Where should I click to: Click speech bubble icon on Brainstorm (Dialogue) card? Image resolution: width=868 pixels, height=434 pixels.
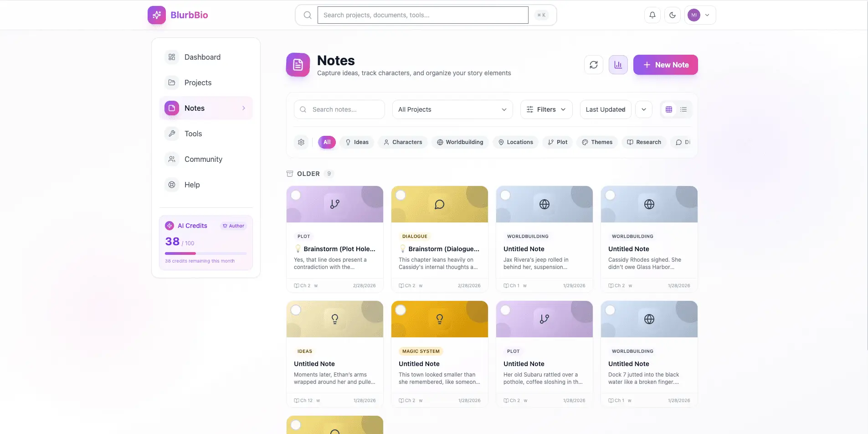coord(440,204)
